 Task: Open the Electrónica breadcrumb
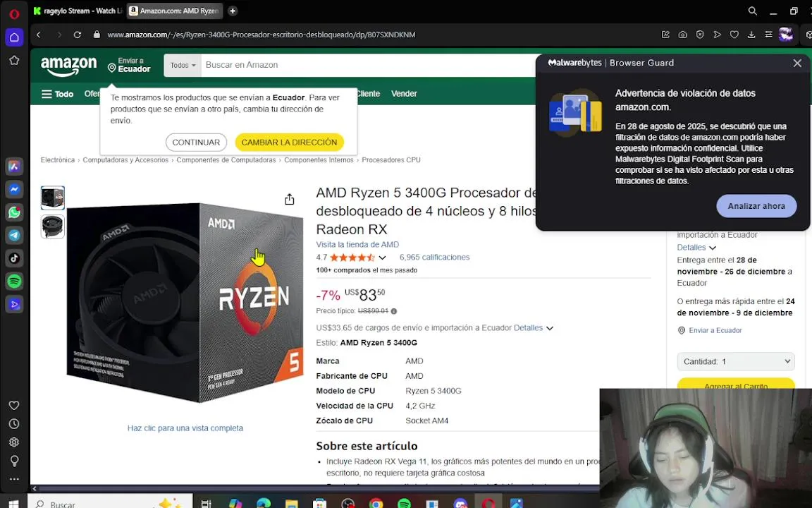click(58, 159)
